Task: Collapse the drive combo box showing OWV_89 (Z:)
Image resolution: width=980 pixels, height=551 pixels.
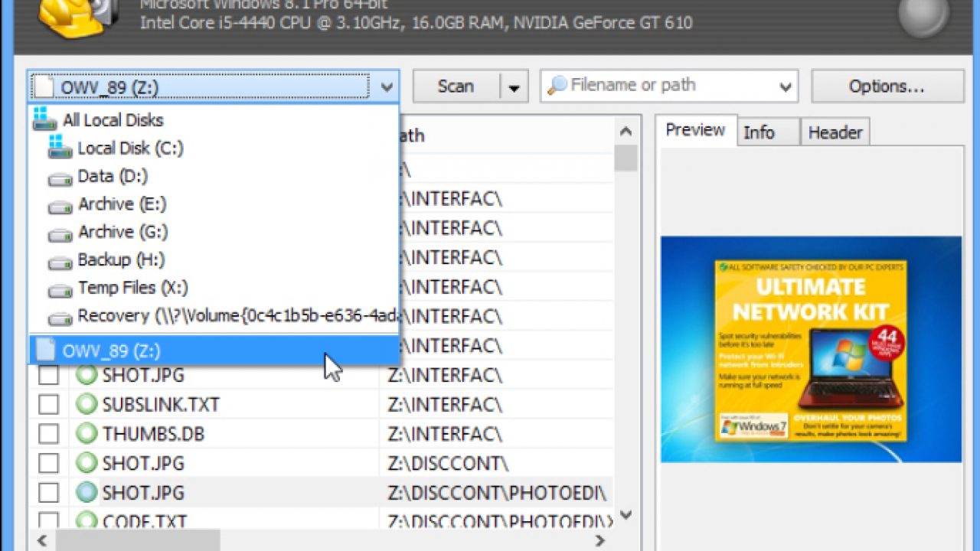Action: point(387,87)
